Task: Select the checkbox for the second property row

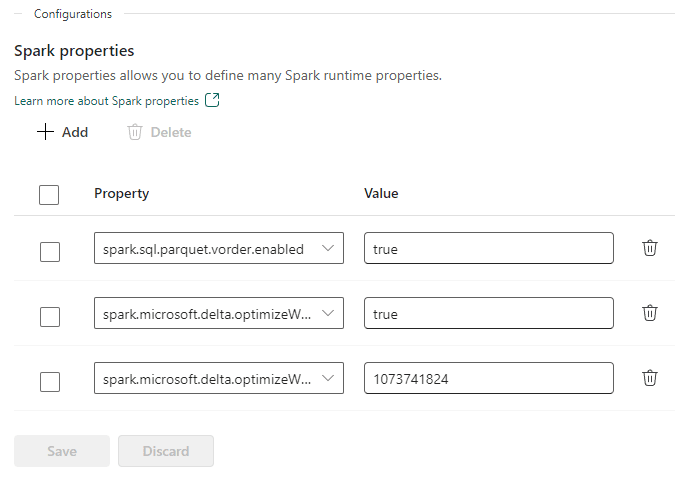Action: click(49, 316)
